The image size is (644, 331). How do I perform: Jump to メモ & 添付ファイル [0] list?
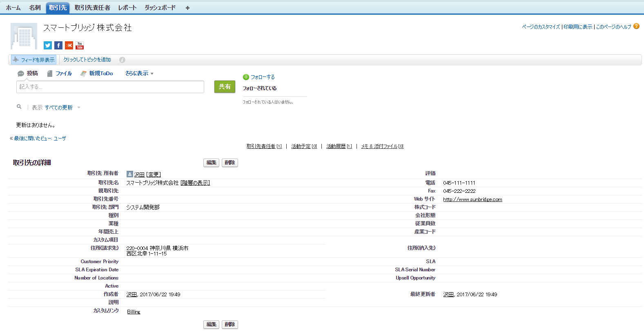[x=382, y=146]
